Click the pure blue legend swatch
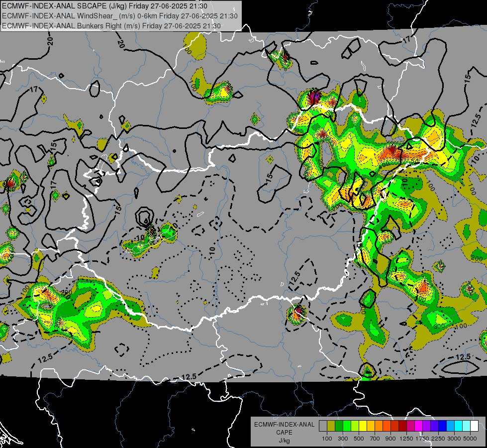The image size is (487, 448). (x=443, y=426)
